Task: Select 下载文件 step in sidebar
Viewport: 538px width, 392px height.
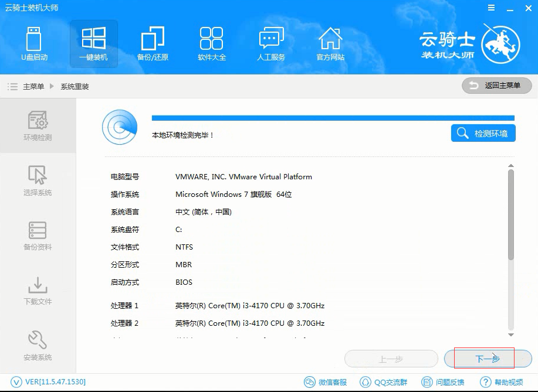Action: coord(38,290)
